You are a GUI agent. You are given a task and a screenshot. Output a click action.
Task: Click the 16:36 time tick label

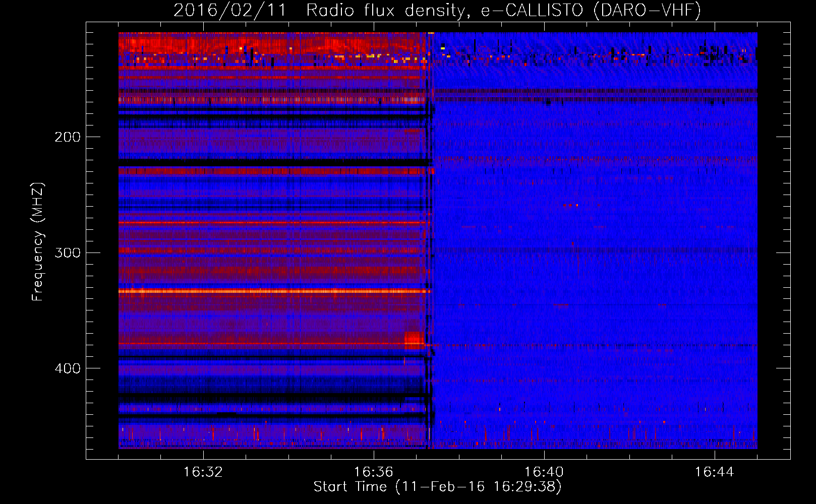[373, 472]
